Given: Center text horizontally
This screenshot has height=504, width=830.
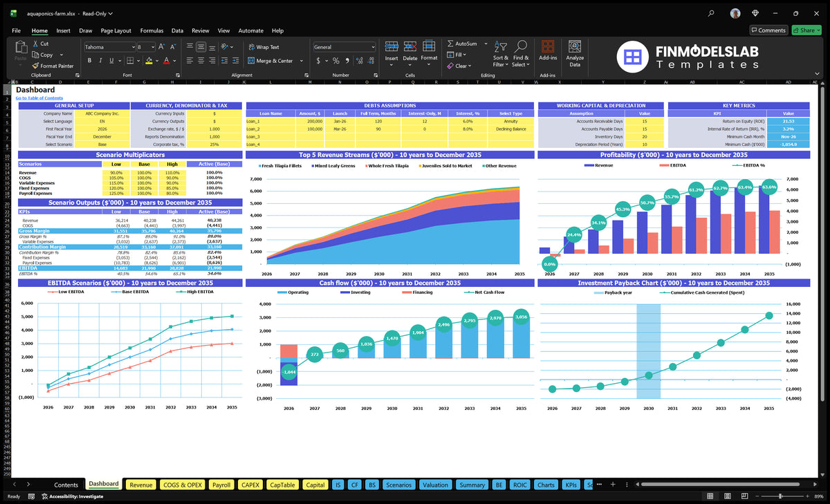Looking at the screenshot, I should [x=200, y=61].
